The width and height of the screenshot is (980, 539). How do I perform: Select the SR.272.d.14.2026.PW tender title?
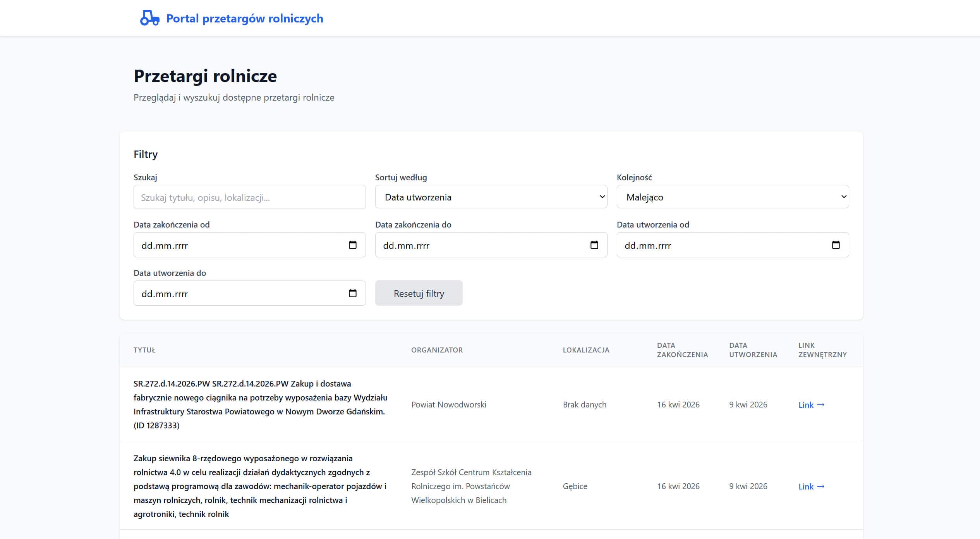pos(260,404)
